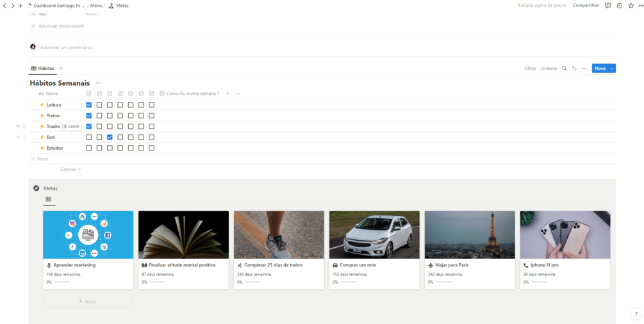Click Filtrar in database toolbar
This screenshot has height=324, width=644.
point(530,68)
